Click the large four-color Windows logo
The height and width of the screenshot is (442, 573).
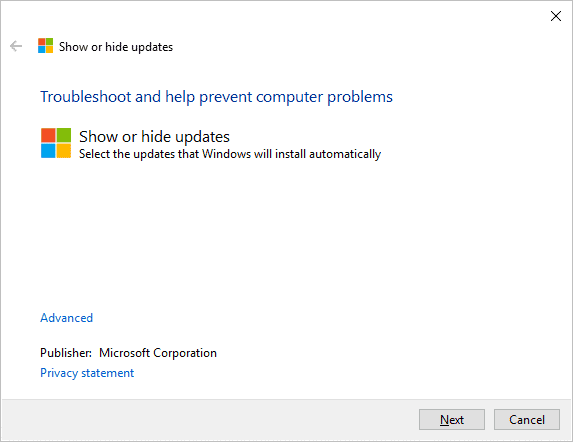(56, 143)
